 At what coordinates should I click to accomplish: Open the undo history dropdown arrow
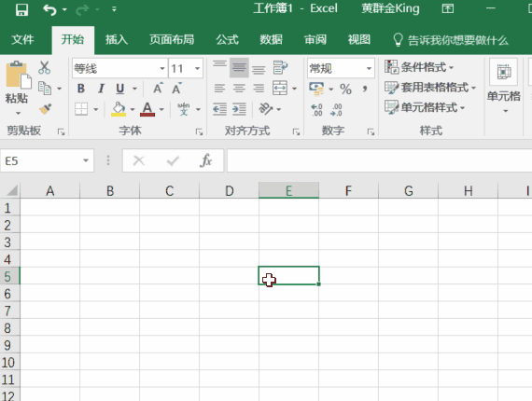point(64,10)
